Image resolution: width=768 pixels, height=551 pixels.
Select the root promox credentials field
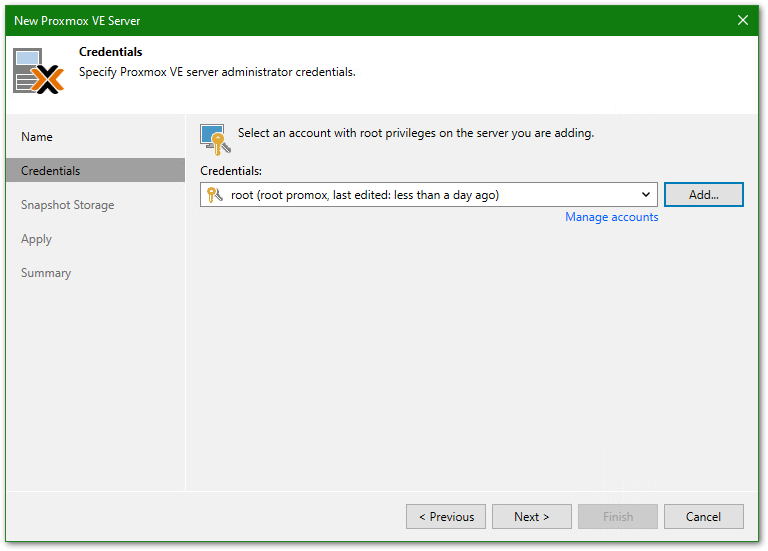click(x=420, y=195)
